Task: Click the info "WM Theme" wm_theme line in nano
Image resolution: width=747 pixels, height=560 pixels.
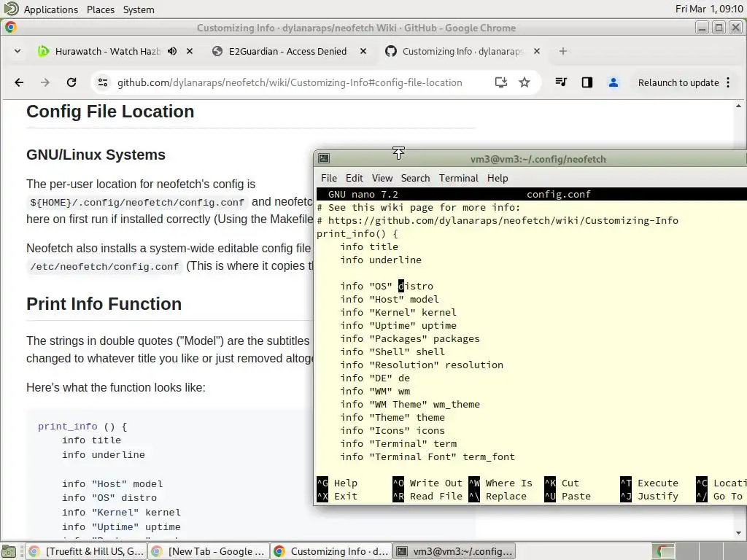Action: [x=410, y=404]
